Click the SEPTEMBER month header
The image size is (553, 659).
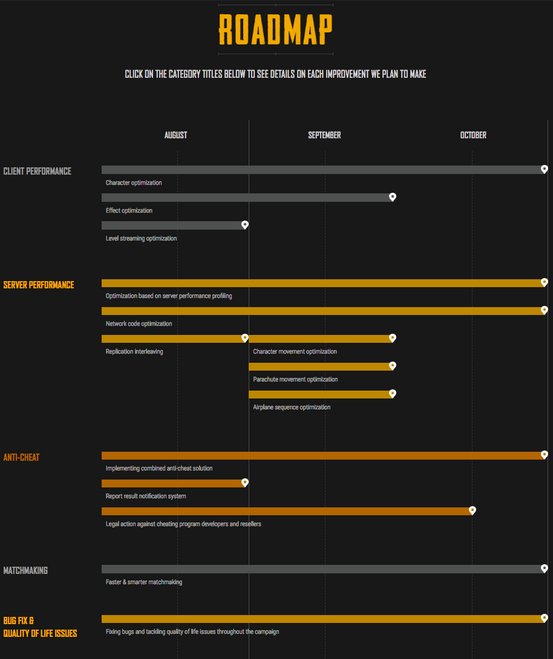coord(324,135)
